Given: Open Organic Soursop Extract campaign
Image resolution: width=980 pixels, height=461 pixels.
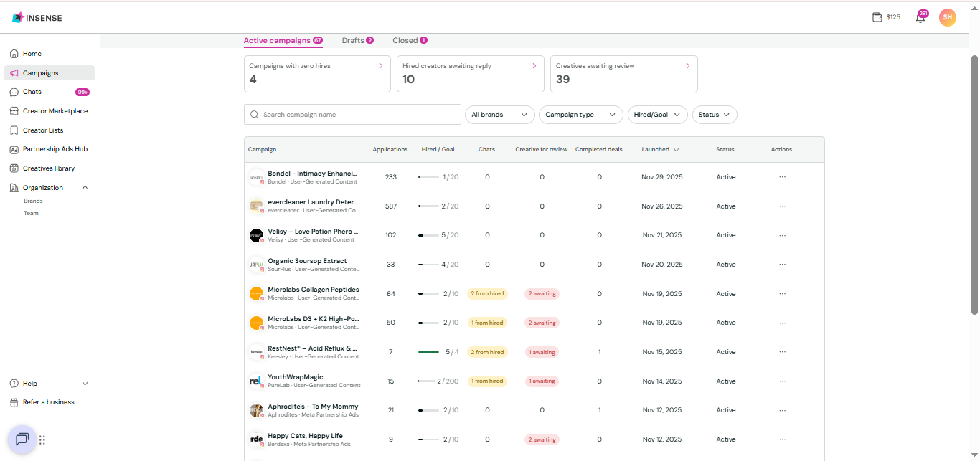Looking at the screenshot, I should tap(307, 261).
